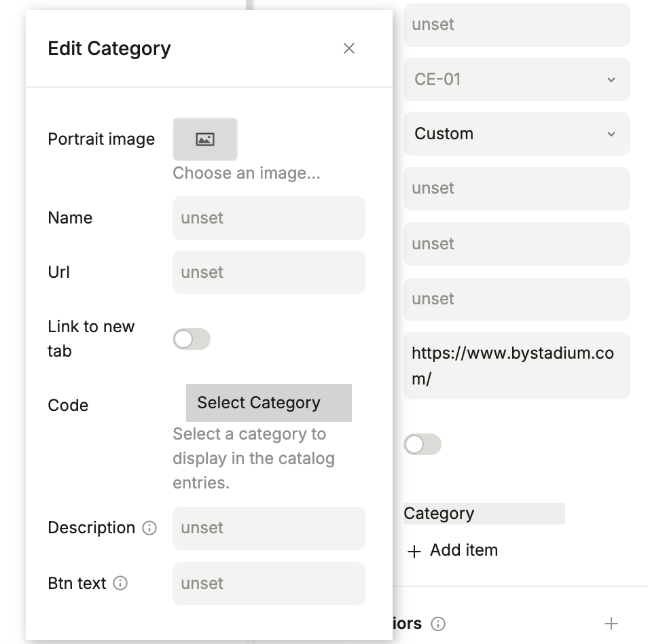The height and width of the screenshot is (644, 648).
Task: Expand the Custom dropdown
Action: click(x=516, y=134)
